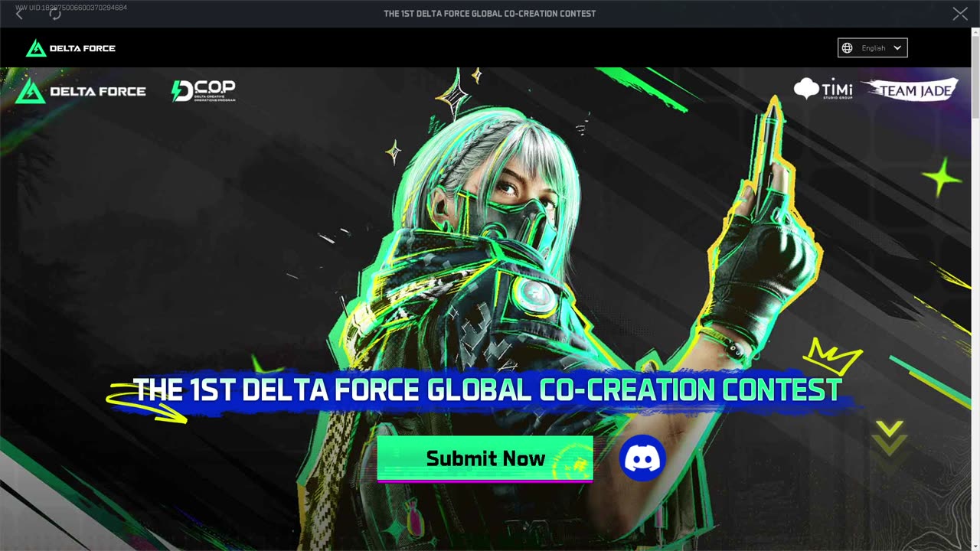
Task: Reload the page with the refresh icon
Action: coord(55,14)
